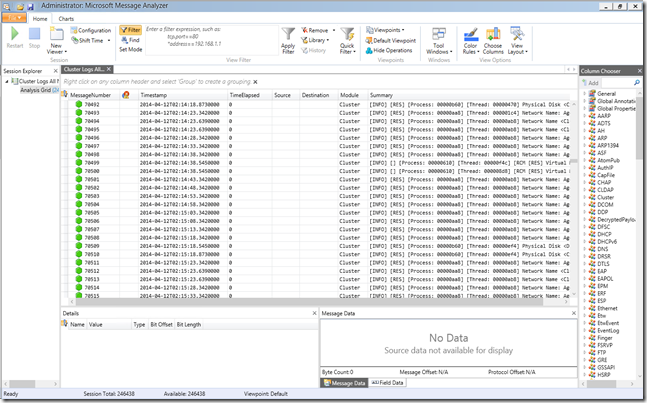Viewport: 647px width, 403px height.
Task: Open the Library dropdown
Action: 318,40
